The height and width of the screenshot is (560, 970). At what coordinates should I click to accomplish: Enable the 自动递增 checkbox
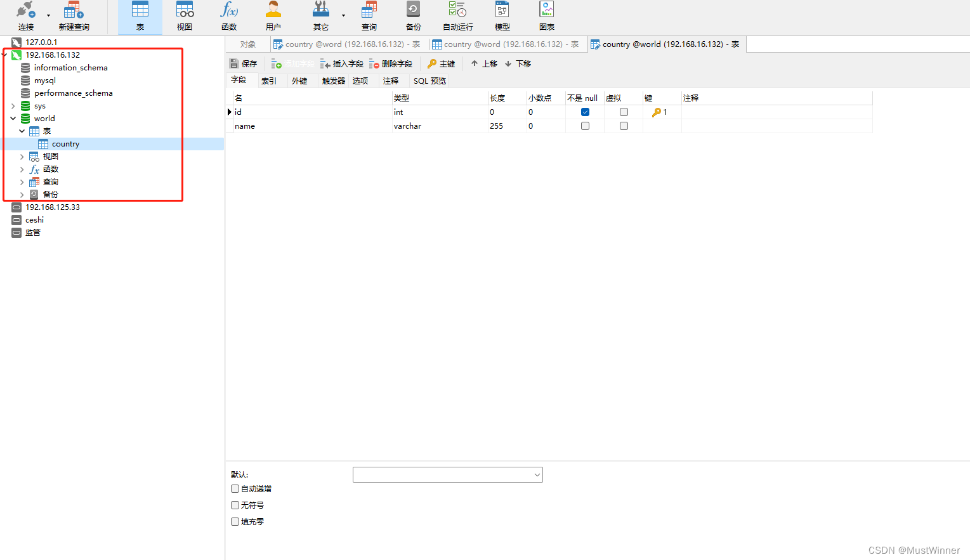(235, 488)
